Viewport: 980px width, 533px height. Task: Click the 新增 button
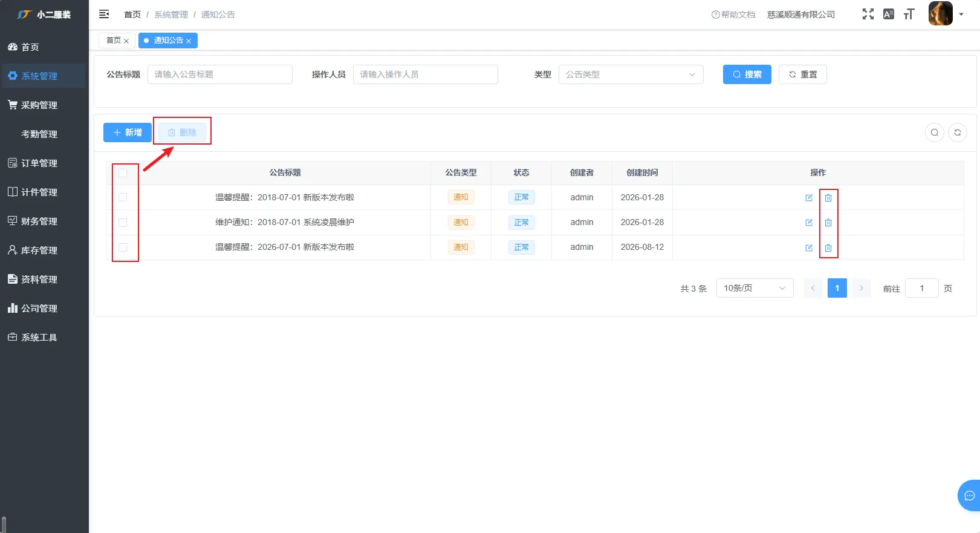[x=128, y=132]
